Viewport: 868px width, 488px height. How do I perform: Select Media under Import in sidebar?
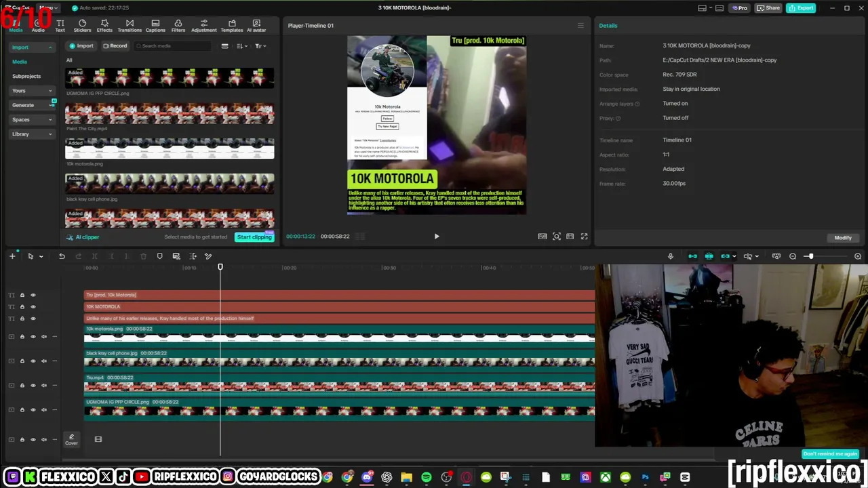20,62
